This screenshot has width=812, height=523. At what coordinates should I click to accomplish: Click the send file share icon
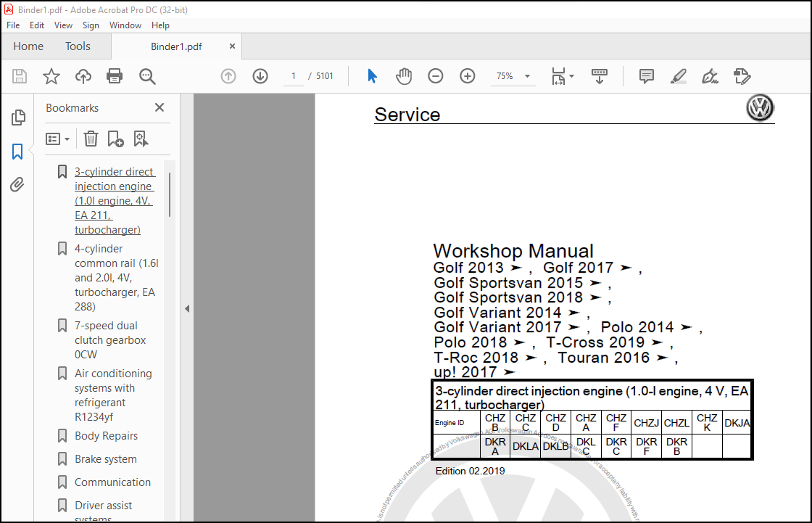coord(742,76)
